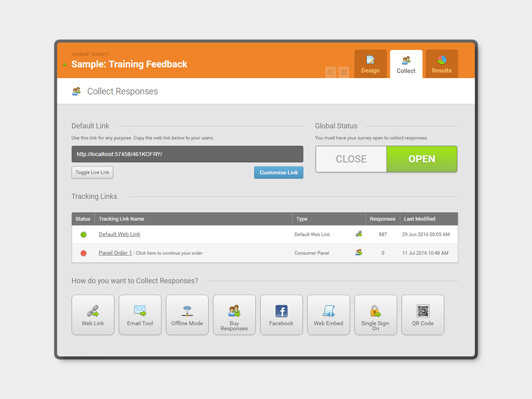Switch to the Results tab
The height and width of the screenshot is (399, 532).
[442, 64]
